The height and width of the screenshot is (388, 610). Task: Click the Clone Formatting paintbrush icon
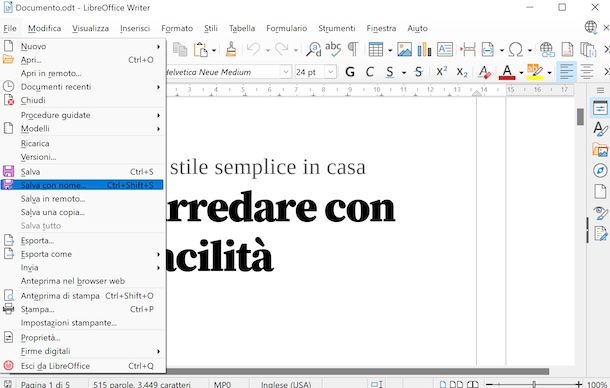[x=231, y=49]
